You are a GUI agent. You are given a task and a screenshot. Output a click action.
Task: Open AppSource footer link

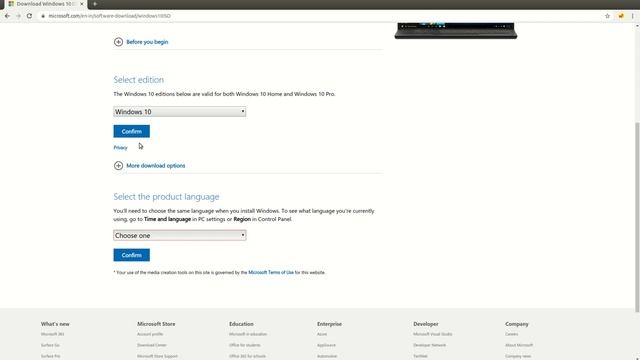click(326, 345)
